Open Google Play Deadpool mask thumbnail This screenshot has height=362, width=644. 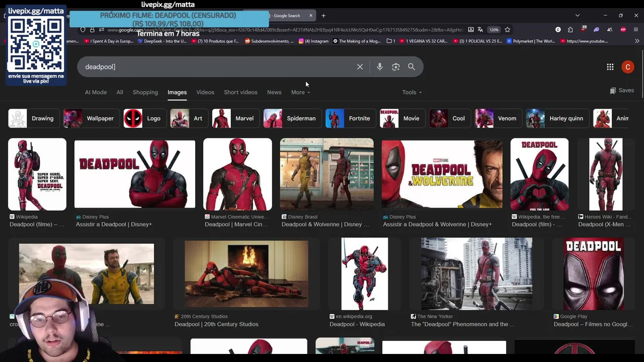click(594, 274)
